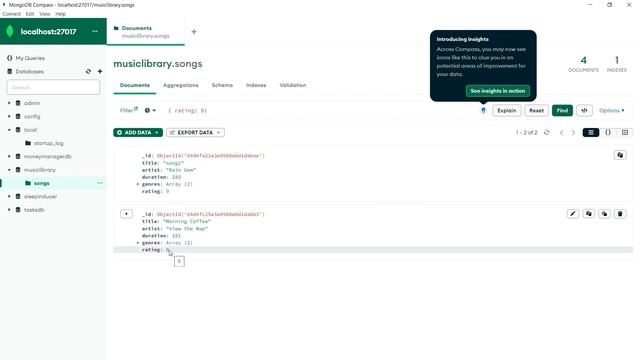Switch to Schema tab
Image resolution: width=640 pixels, height=360 pixels.
point(222,85)
